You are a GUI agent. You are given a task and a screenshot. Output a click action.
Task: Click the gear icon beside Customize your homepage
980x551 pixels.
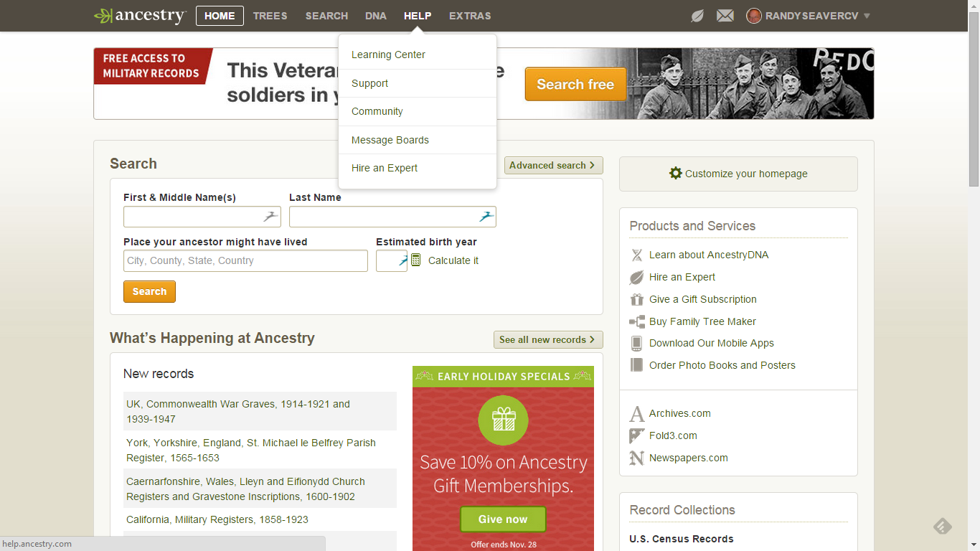675,174
